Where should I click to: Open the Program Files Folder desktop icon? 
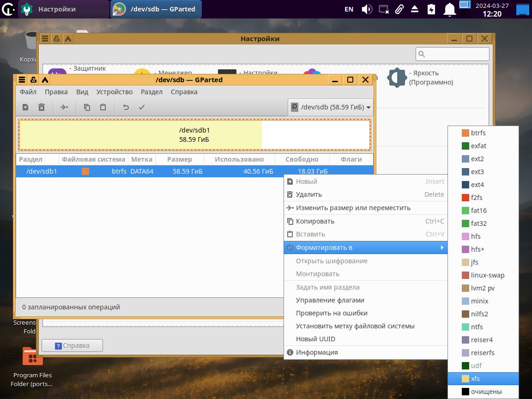pyautogui.click(x=32, y=368)
